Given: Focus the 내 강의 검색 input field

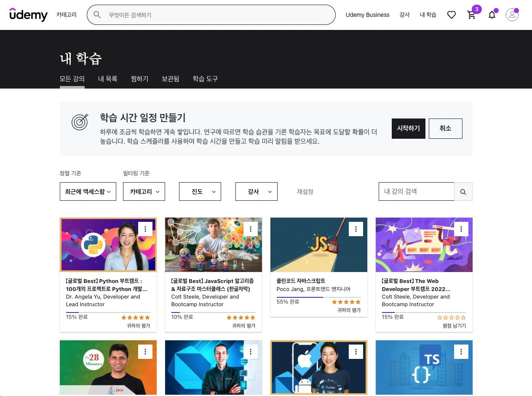Looking at the screenshot, I should tap(417, 191).
